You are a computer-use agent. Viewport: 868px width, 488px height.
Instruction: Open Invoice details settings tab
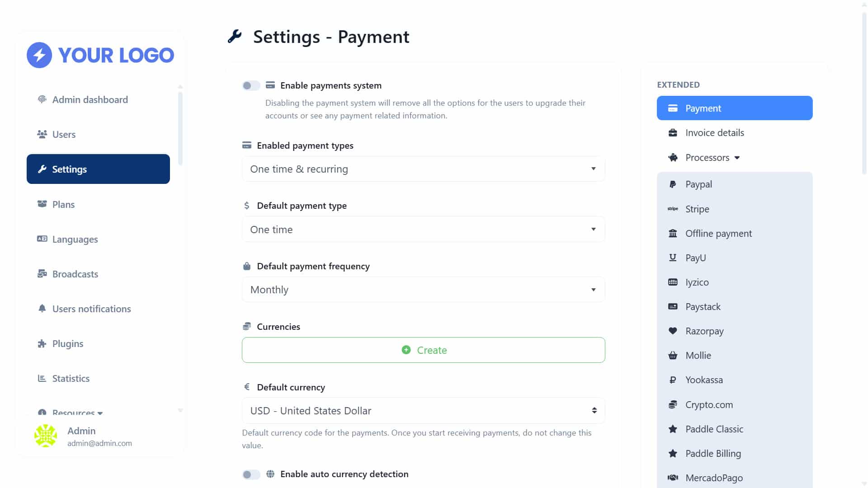(735, 133)
